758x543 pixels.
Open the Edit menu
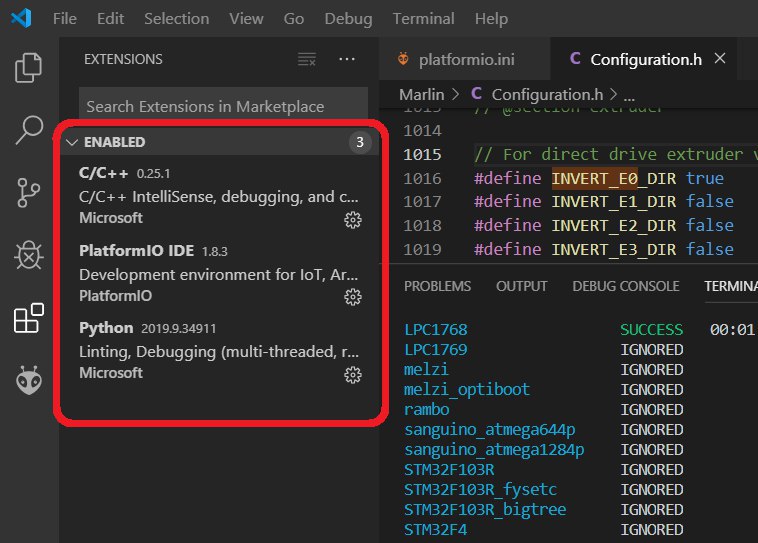[110, 19]
